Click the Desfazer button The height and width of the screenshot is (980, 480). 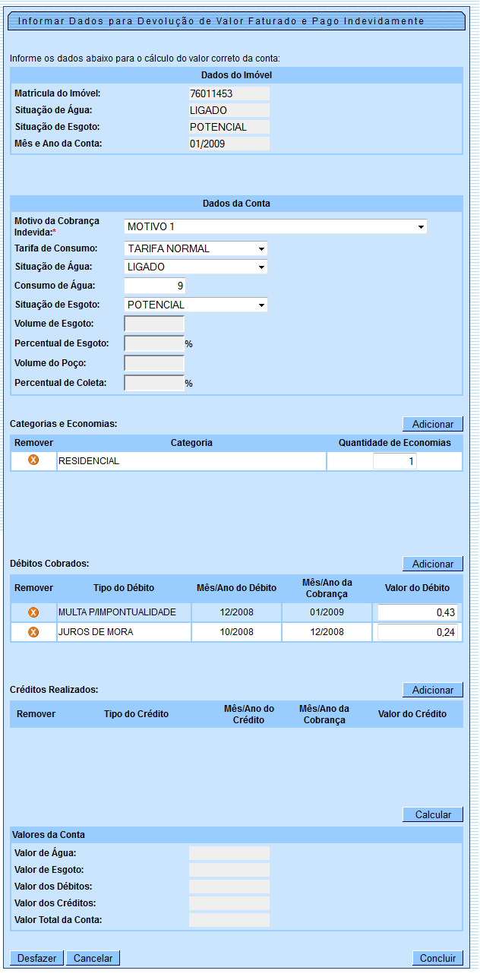[36, 958]
